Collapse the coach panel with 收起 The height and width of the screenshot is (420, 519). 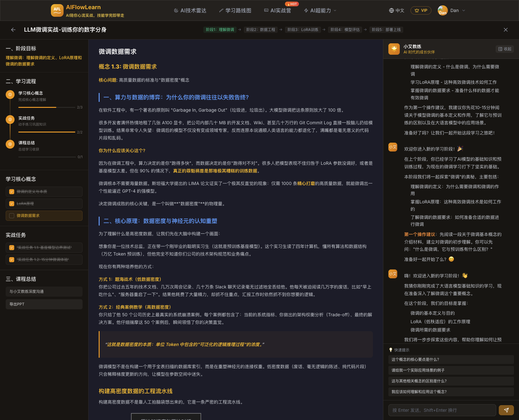[505, 49]
